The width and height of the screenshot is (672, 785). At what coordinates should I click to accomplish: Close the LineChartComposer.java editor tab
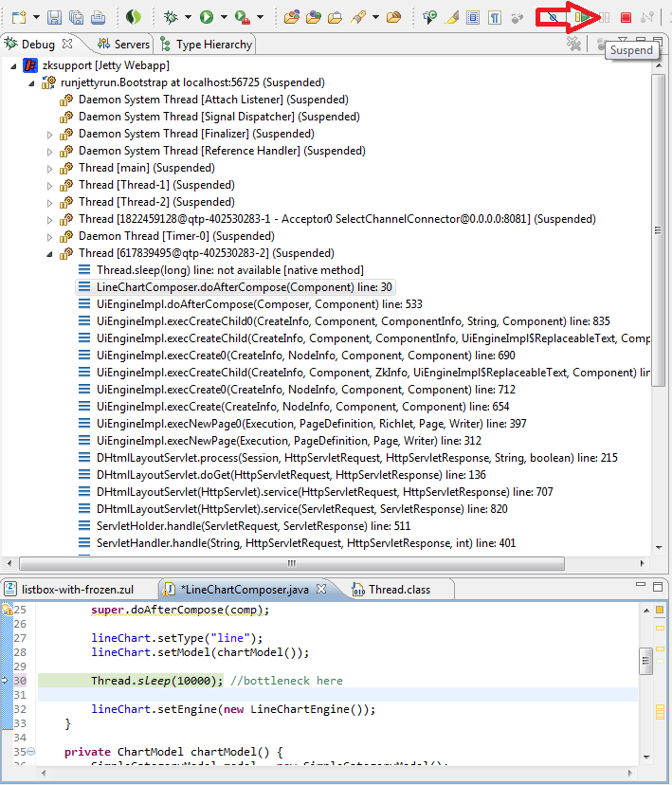click(x=321, y=589)
